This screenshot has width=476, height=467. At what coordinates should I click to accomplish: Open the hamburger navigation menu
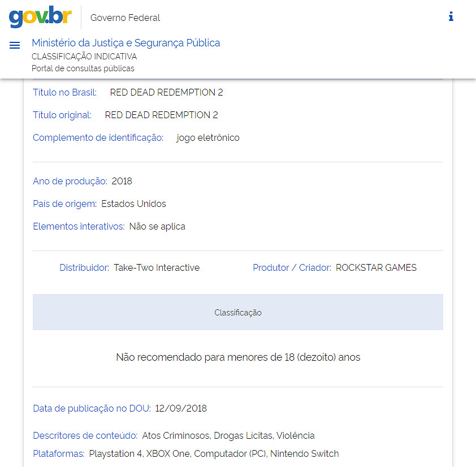point(15,45)
